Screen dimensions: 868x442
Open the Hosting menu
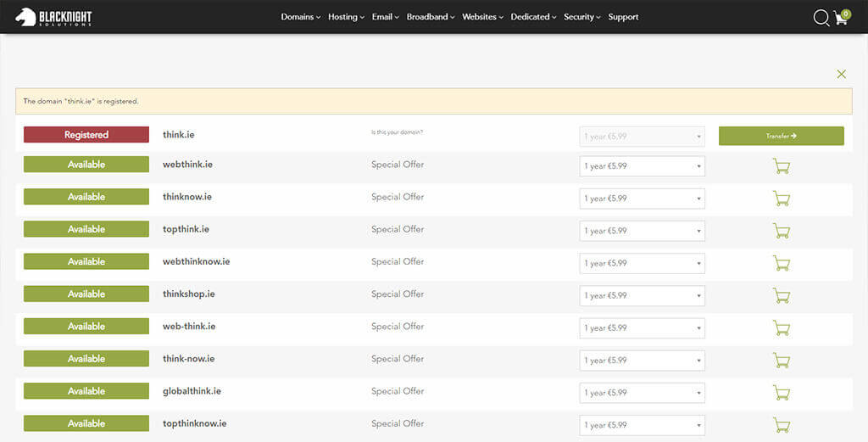(346, 17)
